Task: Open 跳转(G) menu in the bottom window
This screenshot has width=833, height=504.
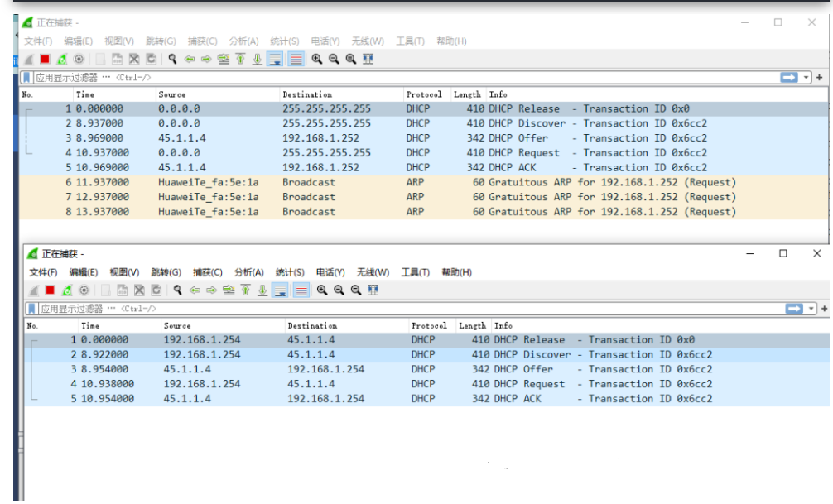Action: click(x=166, y=272)
